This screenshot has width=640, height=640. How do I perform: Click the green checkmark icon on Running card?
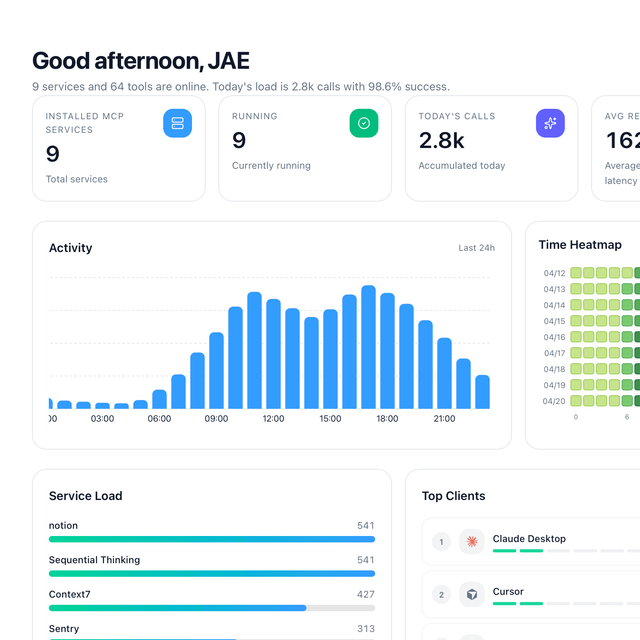[x=364, y=123]
